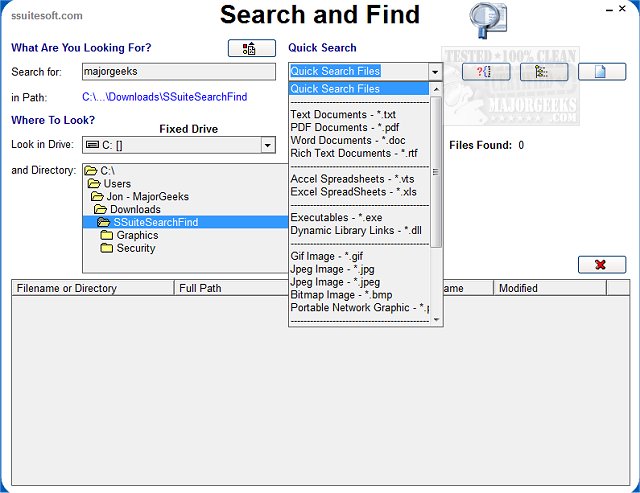The image size is (640, 493).
Task: Minimize the Search and Find window
Action: click(609, 9)
